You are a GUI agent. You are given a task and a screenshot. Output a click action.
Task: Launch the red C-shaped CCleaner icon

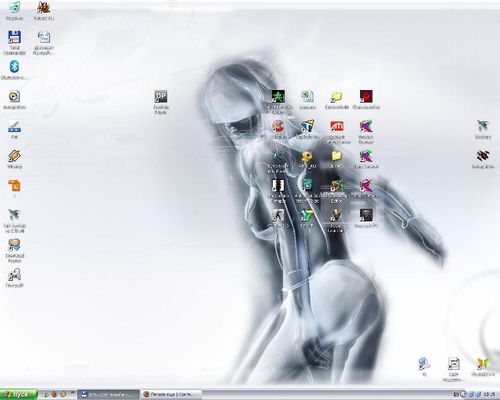coord(278,126)
